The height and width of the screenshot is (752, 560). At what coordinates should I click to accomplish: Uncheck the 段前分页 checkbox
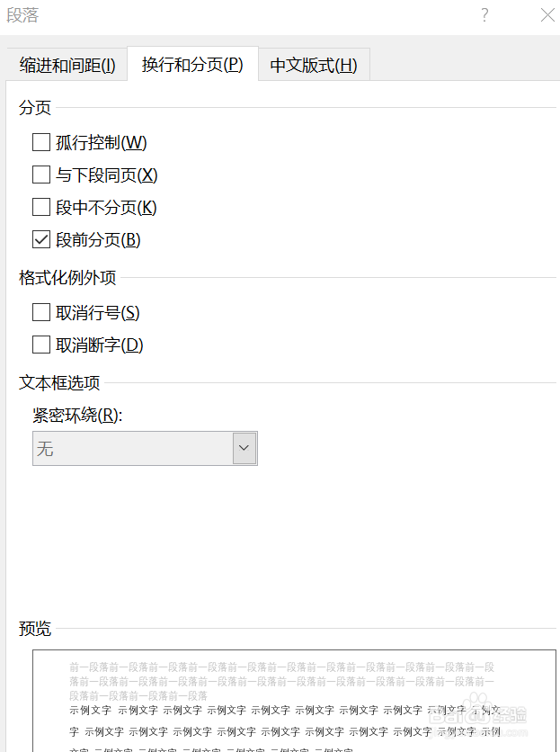40,238
